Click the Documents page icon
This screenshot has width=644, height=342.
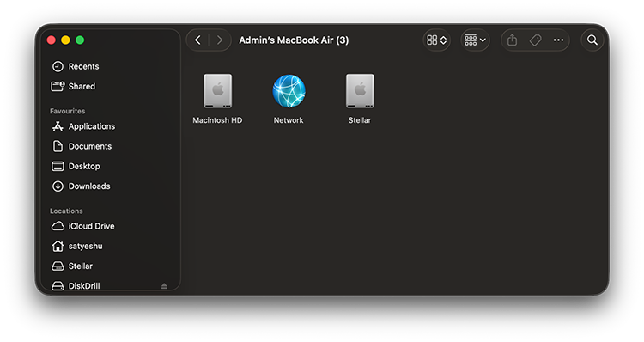point(58,146)
